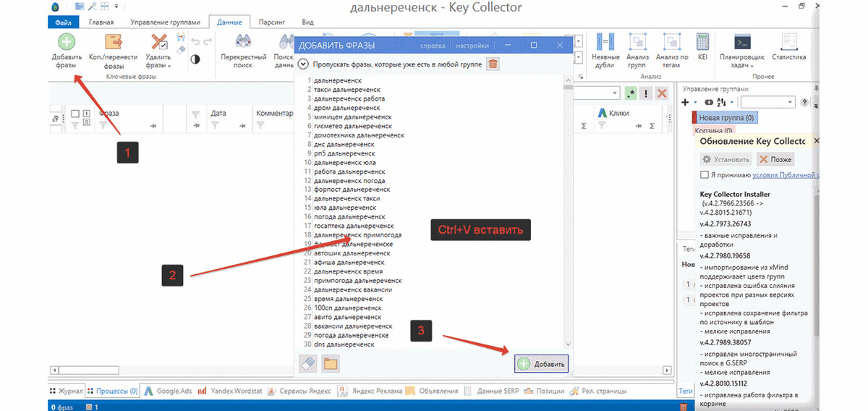
Task: Click the funnel filter under the Фраза column
Action: 103,125
